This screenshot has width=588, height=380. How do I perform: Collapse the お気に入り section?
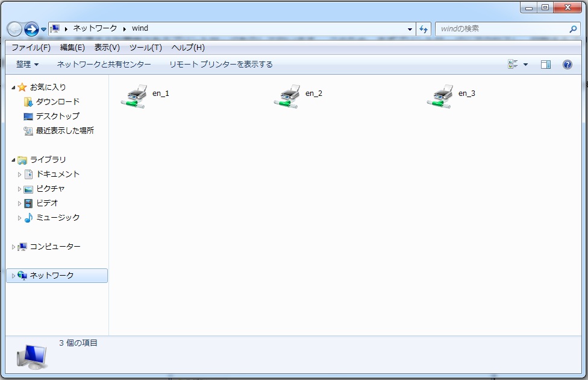[13, 87]
